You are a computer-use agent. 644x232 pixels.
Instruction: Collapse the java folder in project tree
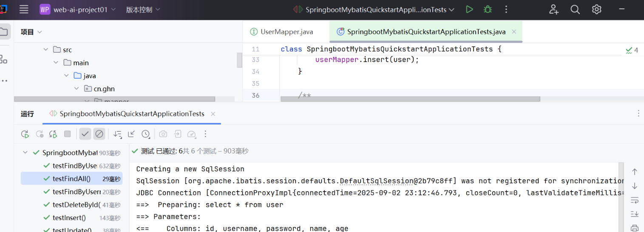(66, 76)
